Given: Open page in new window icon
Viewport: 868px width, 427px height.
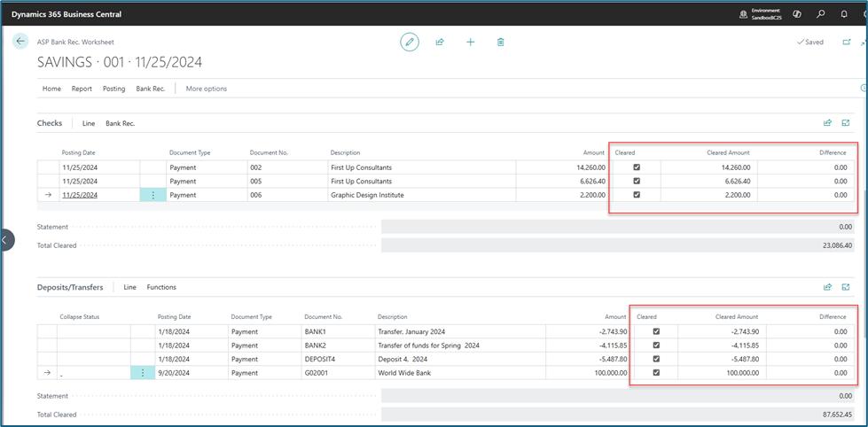Looking at the screenshot, I should [846, 42].
